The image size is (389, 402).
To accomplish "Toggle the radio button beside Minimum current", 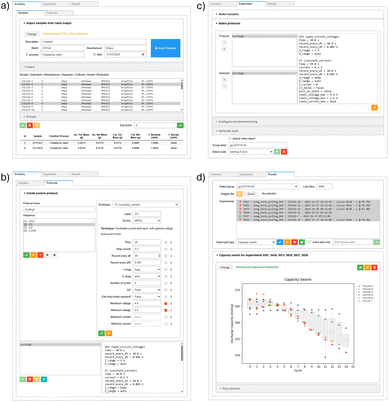I will coord(166,324).
